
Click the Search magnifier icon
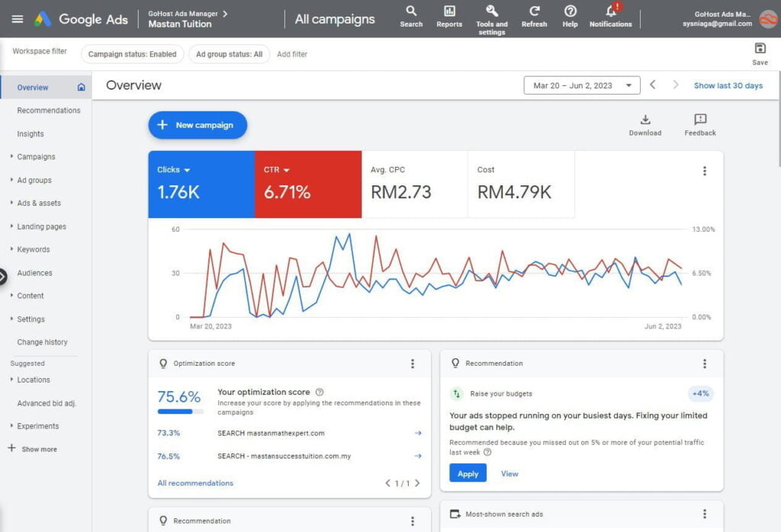(x=411, y=11)
